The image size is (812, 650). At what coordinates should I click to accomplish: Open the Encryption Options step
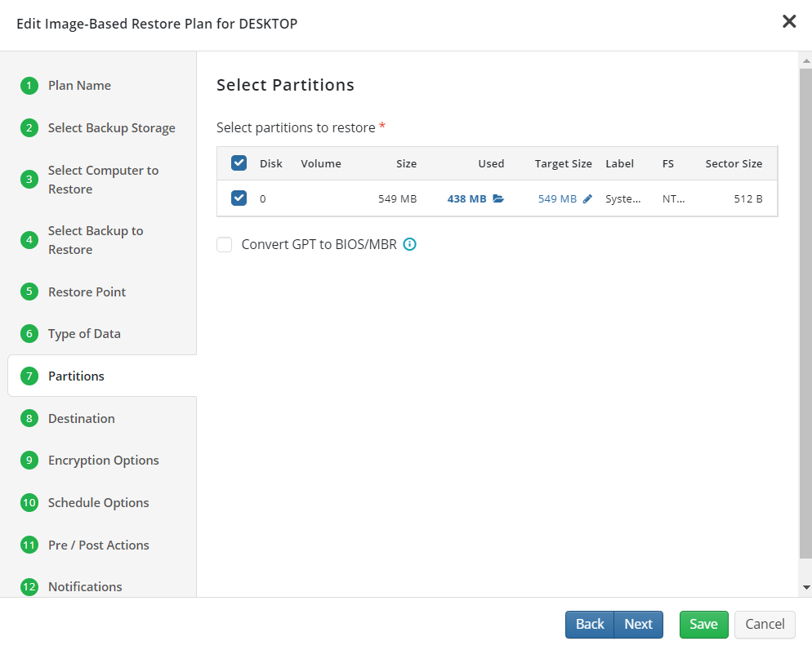[102, 460]
